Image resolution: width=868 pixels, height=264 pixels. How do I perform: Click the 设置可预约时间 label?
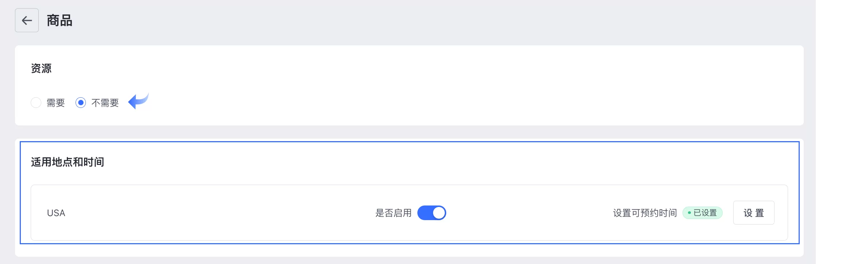coord(645,212)
